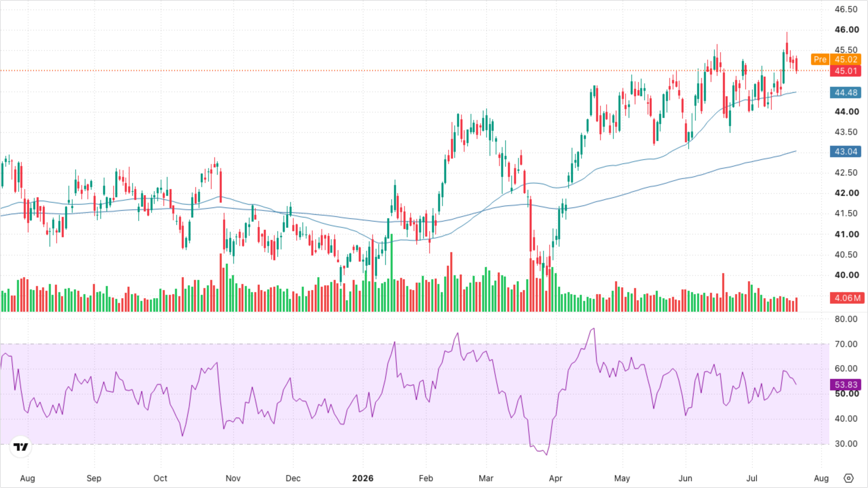Click the 4.06 M volume label
The image size is (868, 488).
click(x=847, y=298)
